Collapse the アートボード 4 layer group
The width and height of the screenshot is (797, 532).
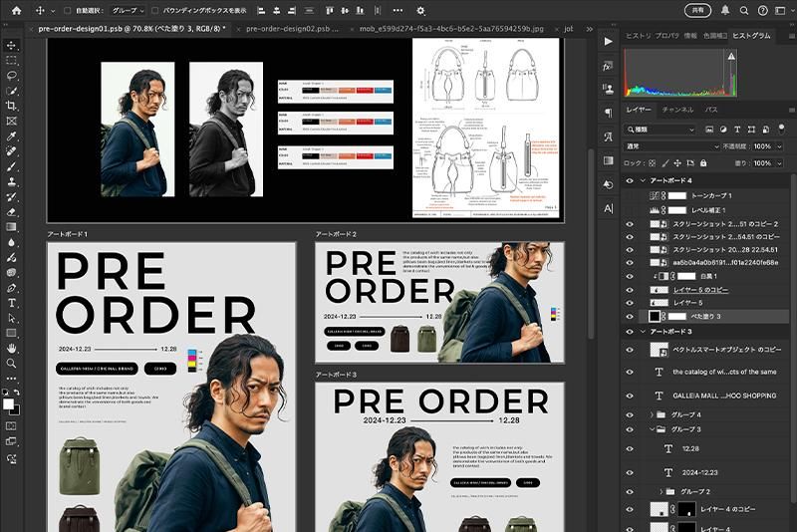pos(641,181)
